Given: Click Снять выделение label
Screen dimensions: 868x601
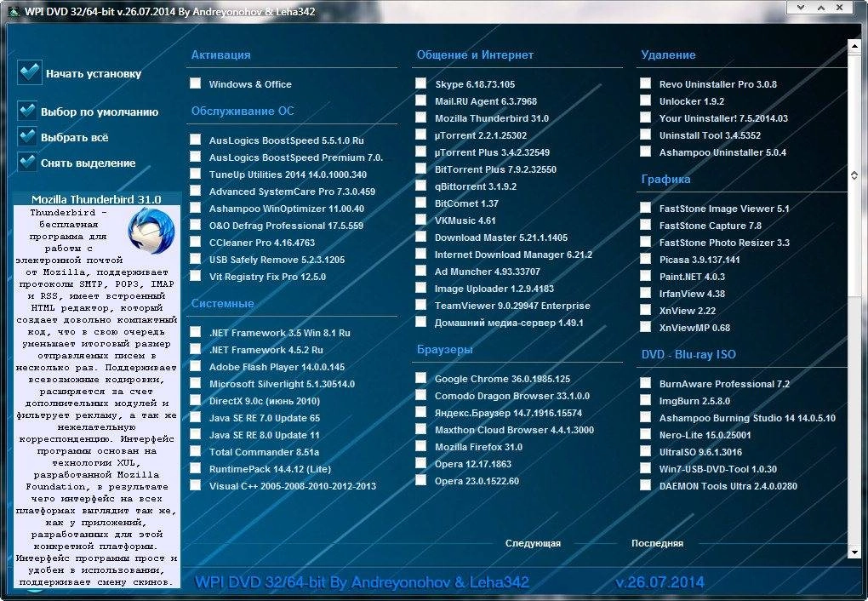Looking at the screenshot, I should coord(88,163).
